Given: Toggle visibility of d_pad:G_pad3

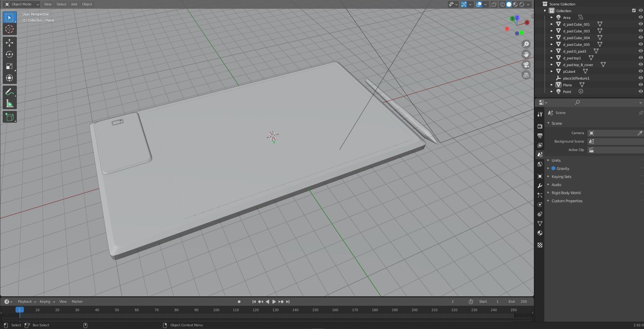Looking at the screenshot, I should pyautogui.click(x=640, y=51).
